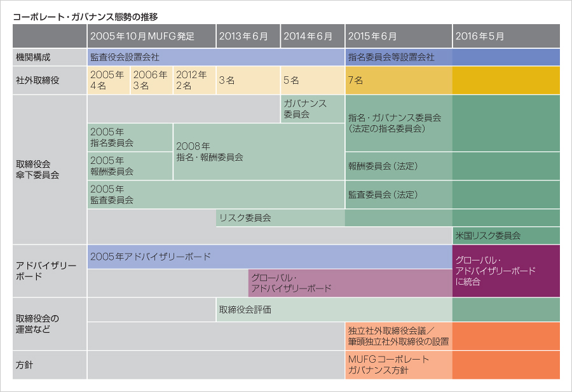
Task: Select the 報酬委員会(法定) cell
Action: tap(453, 166)
